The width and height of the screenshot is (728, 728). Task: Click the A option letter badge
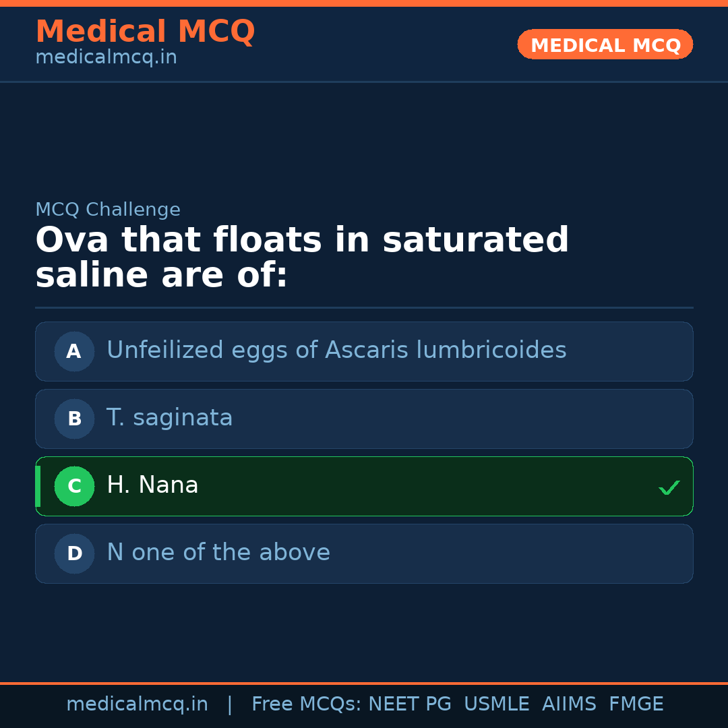click(74, 351)
